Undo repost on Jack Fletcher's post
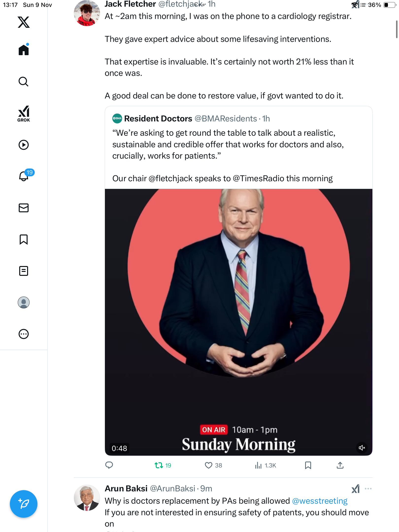Screen dimensions: 399x532 (159, 465)
